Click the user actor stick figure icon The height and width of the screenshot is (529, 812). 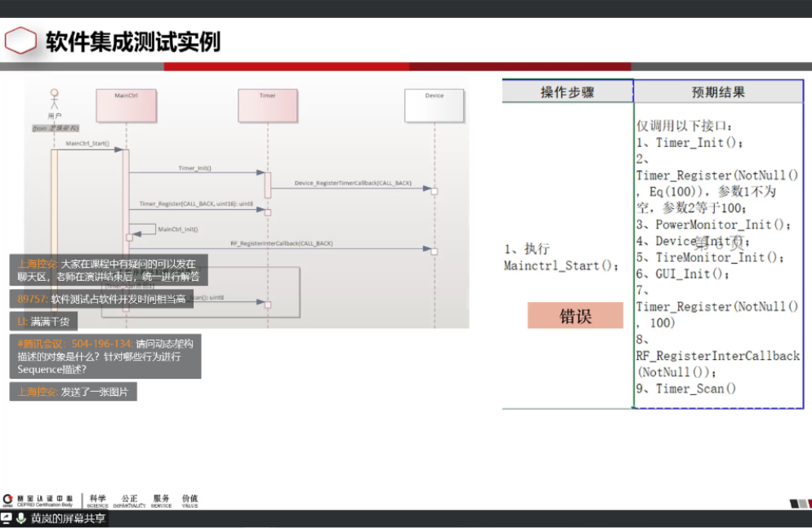click(x=55, y=99)
